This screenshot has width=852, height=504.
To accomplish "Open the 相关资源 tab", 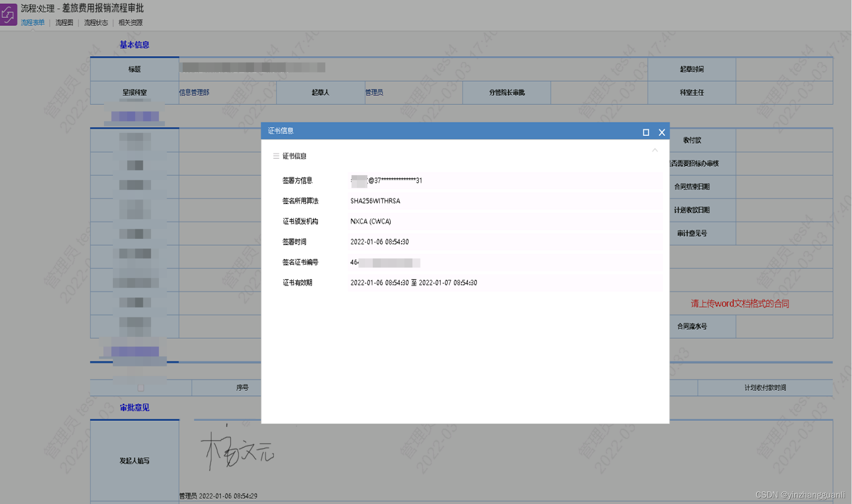I will click(130, 22).
